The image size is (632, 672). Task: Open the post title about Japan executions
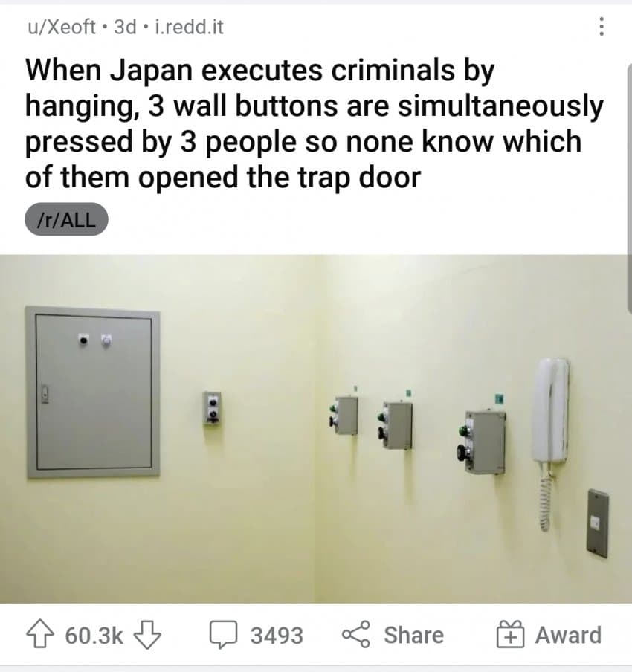pyautogui.click(x=314, y=124)
